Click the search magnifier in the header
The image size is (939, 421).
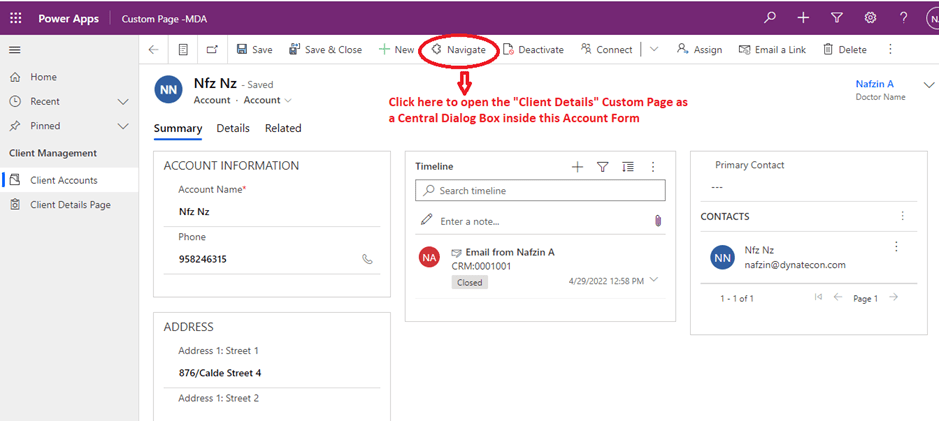[x=769, y=18]
